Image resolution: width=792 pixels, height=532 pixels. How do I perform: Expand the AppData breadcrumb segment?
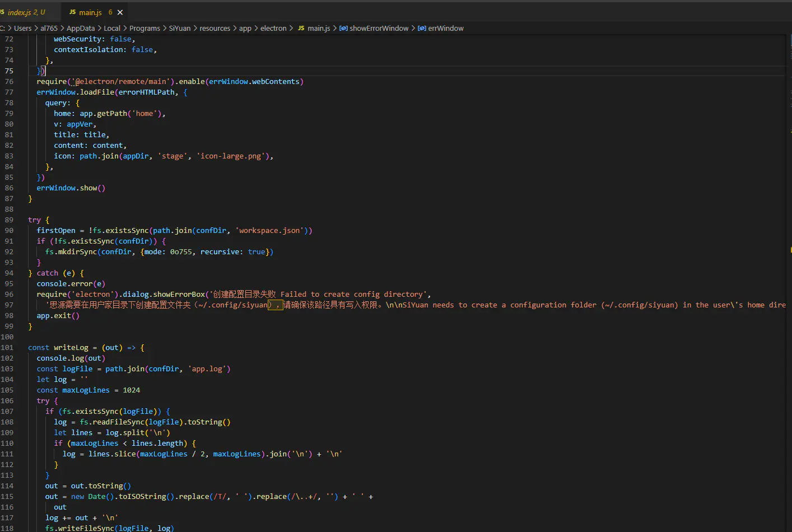81,29
